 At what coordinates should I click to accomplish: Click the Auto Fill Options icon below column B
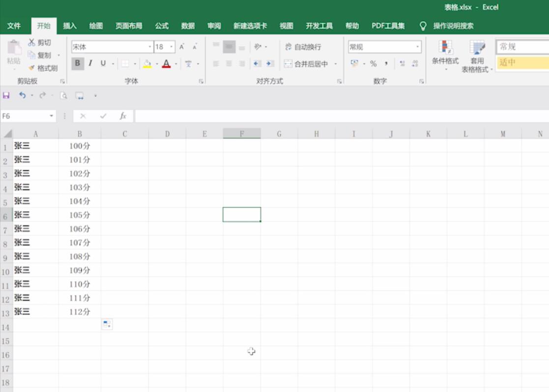(x=107, y=324)
